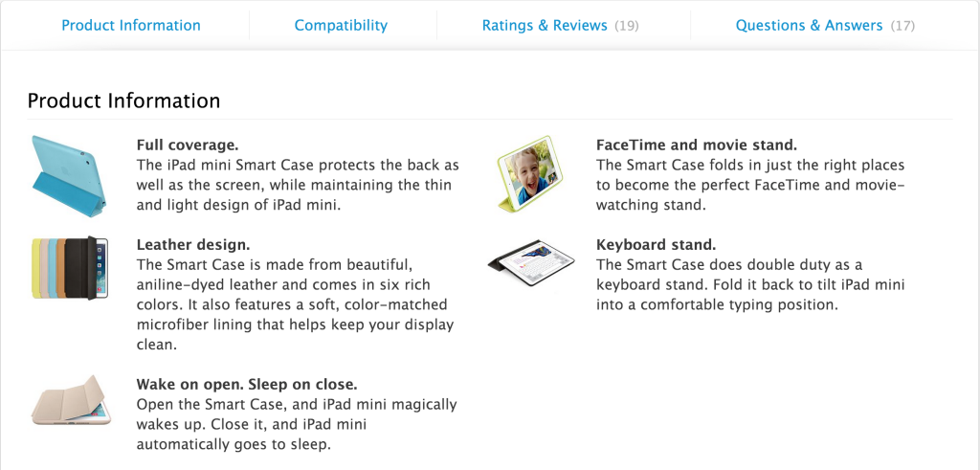980x470 pixels.
Task: Open the Product Information tab
Action: (131, 25)
